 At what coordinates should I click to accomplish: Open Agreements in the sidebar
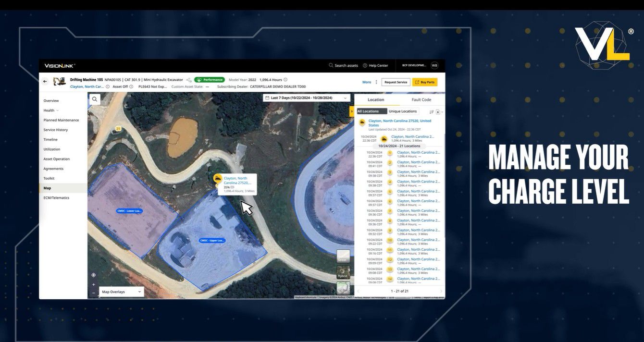tap(53, 169)
